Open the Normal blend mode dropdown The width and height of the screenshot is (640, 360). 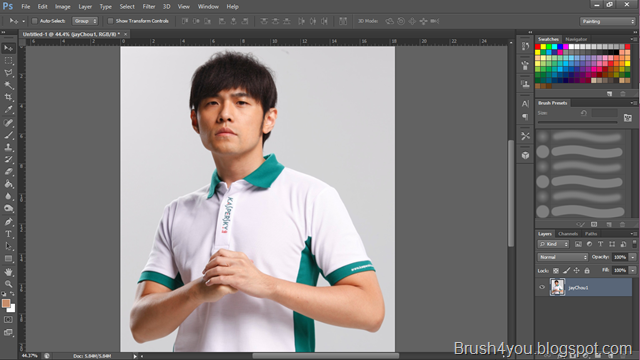pyautogui.click(x=562, y=257)
